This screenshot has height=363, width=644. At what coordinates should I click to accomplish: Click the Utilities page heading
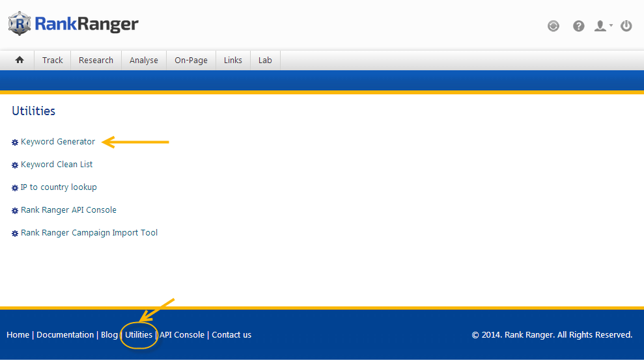(34, 111)
